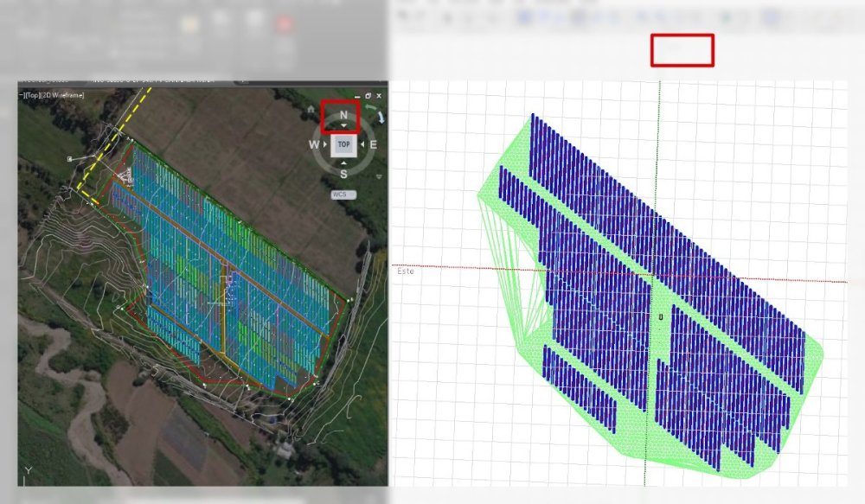Click the S direction on the ViewCube compass
The image size is (865, 504).
pyautogui.click(x=343, y=174)
